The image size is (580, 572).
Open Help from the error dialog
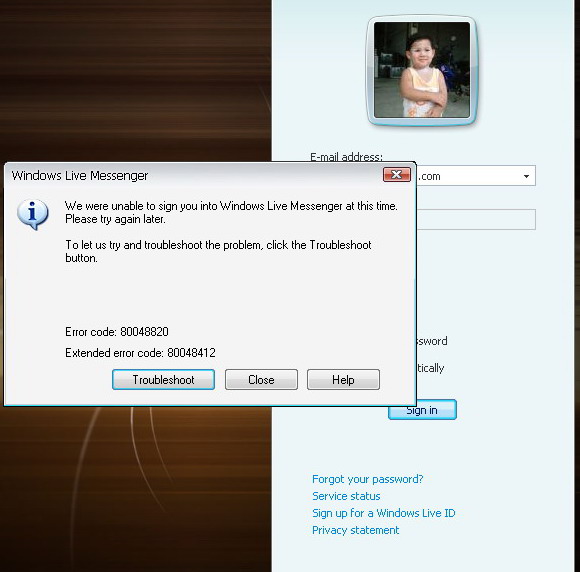pyautogui.click(x=343, y=380)
